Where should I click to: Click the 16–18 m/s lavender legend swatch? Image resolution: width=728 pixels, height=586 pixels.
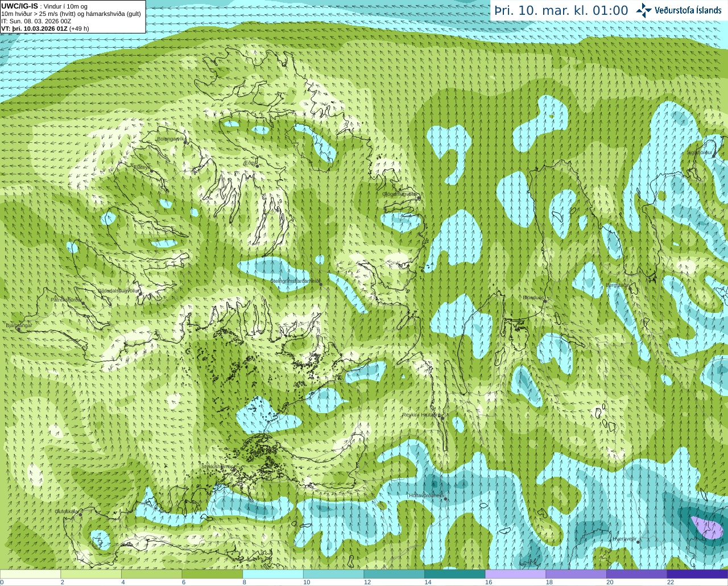click(x=515, y=574)
